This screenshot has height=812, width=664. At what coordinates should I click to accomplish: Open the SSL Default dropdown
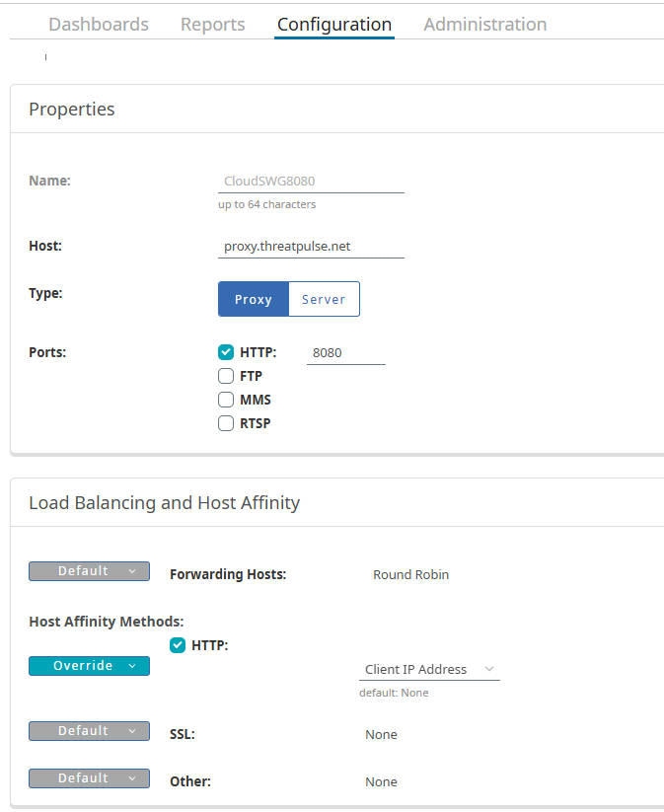pos(89,731)
